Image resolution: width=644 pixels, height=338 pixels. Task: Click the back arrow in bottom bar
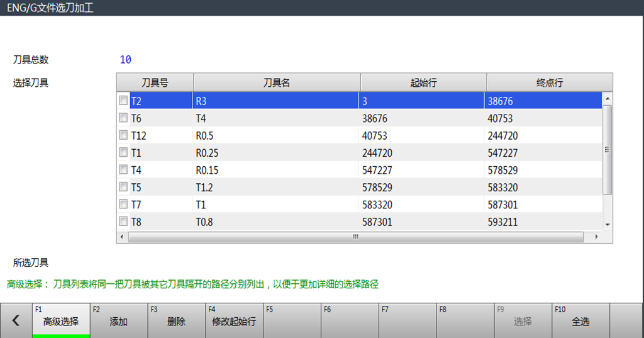(x=16, y=320)
